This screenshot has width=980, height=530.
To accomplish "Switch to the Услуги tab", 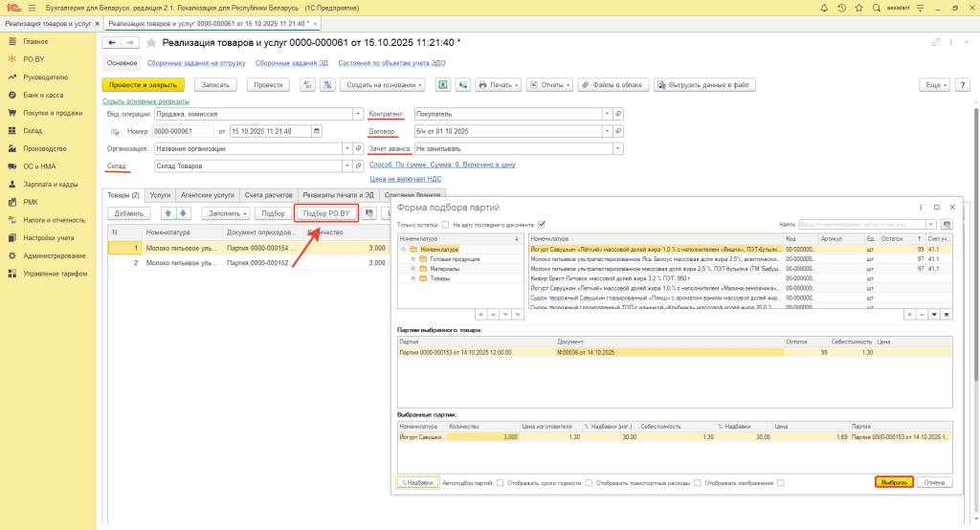I will 161,194.
